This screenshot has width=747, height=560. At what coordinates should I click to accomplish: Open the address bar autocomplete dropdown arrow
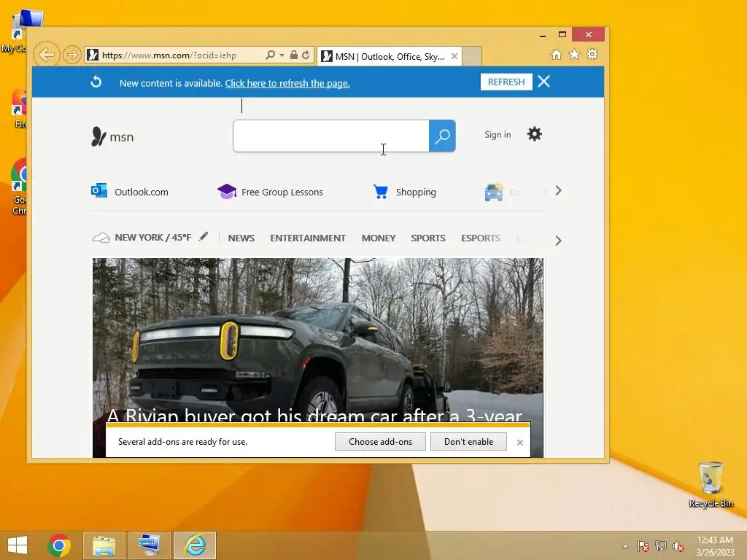282,55
